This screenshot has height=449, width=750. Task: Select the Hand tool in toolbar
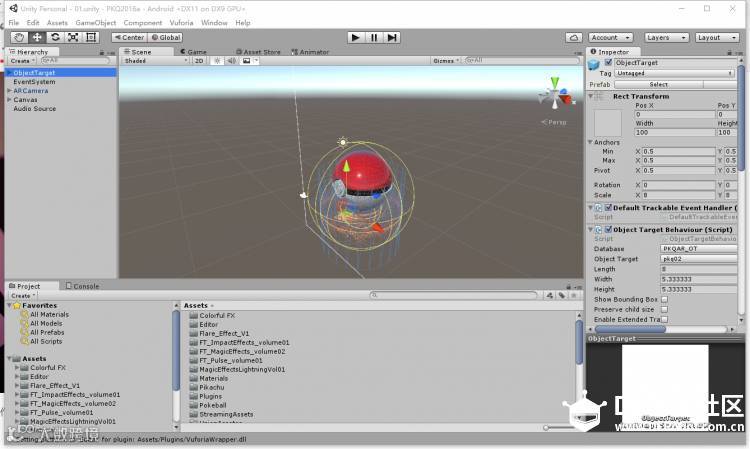[x=19, y=37]
